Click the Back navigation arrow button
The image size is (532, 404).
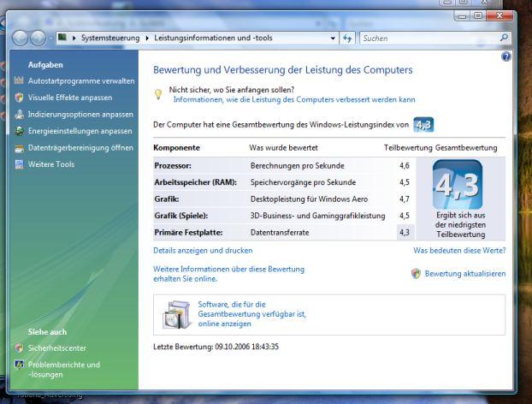click(x=20, y=38)
